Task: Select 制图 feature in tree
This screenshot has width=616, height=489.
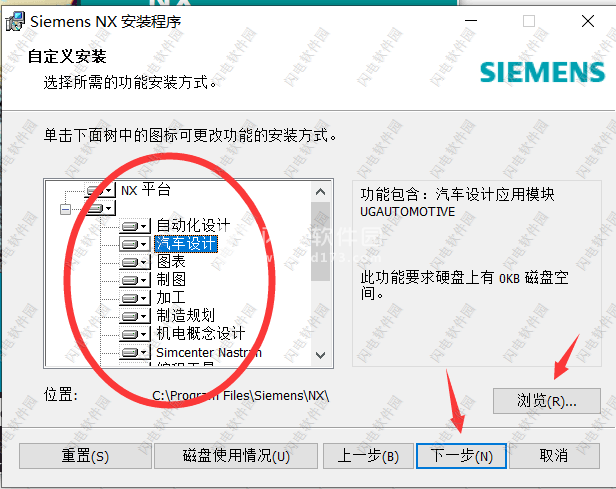Action: 171,280
